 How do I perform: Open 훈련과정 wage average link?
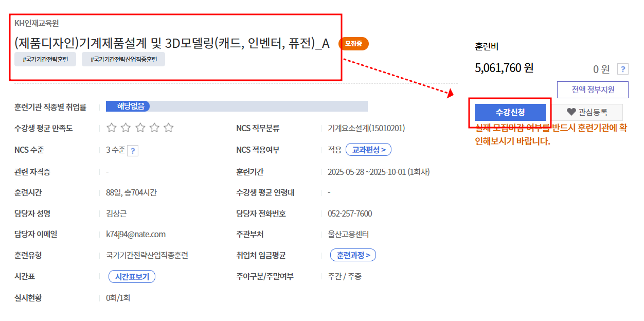[353, 255]
